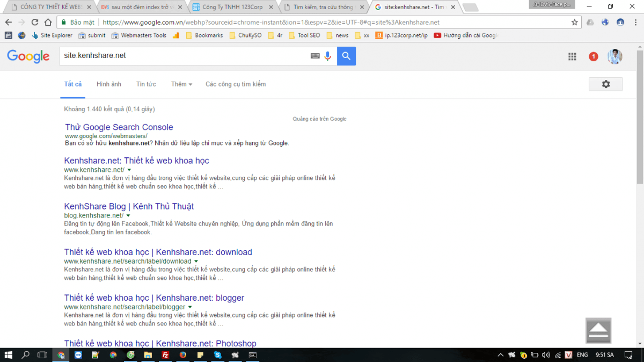
Task: Open the 'Kenhshare.net: blogger' result
Action: point(154,298)
